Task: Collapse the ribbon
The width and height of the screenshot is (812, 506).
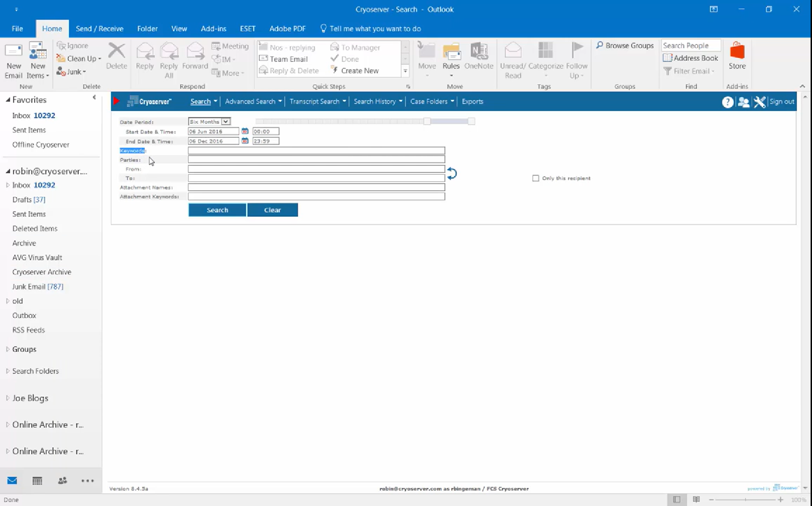Action: click(802, 86)
